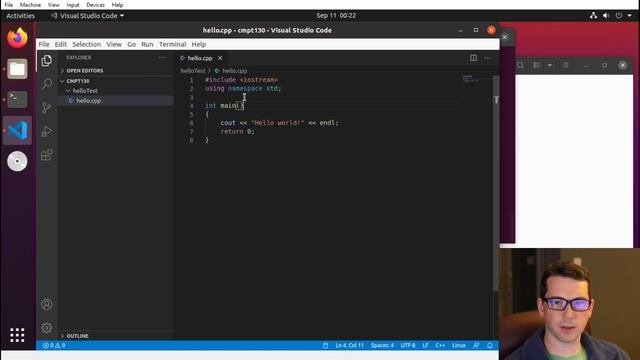Open the VirtualBox Input menu
The height and width of the screenshot is (360, 640).
pyautogui.click(x=73, y=5)
